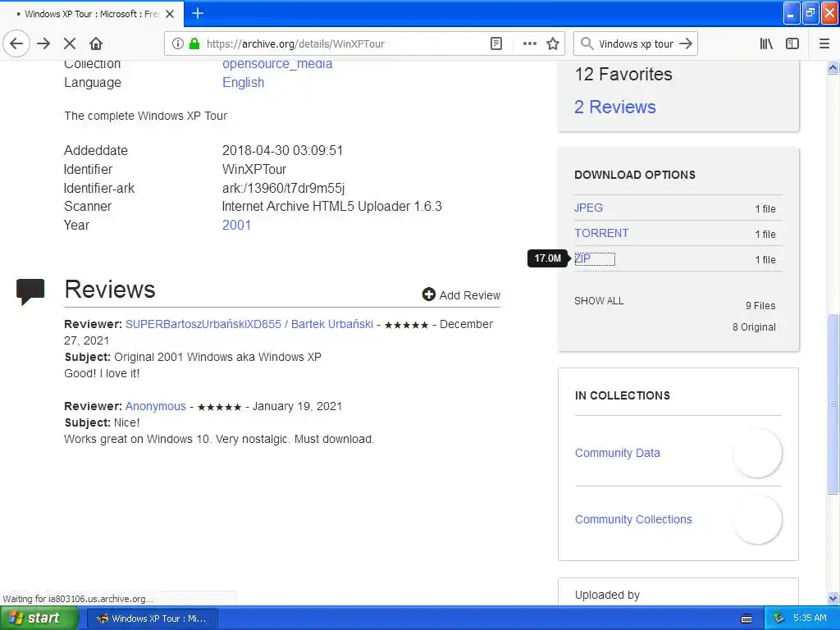The height and width of the screenshot is (630, 840).
Task: Select the Windows XP Tour browser tab
Action: tap(92, 14)
